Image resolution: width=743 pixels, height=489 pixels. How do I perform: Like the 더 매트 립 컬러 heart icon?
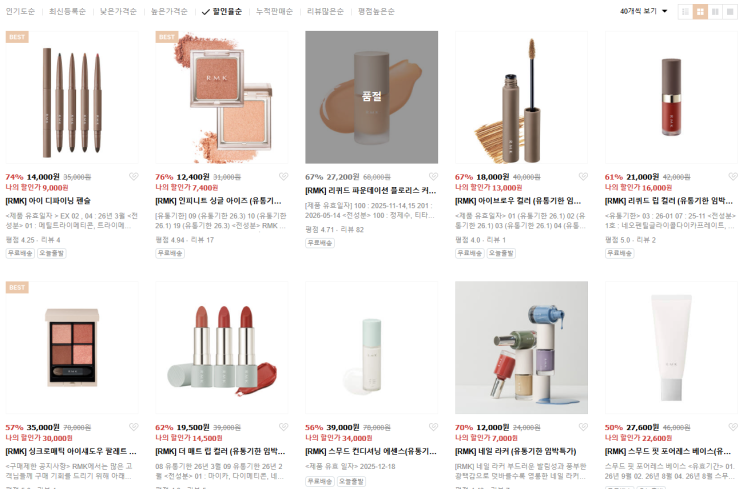click(283, 427)
